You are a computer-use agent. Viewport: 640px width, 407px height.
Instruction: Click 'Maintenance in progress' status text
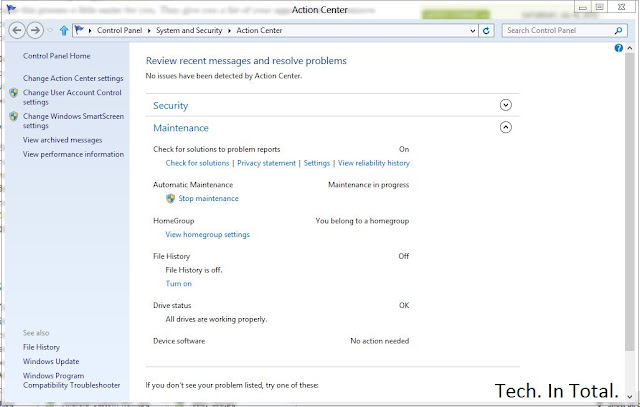tap(369, 185)
